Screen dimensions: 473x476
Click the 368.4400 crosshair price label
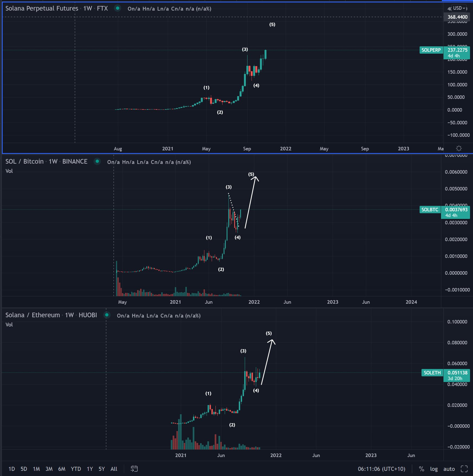coord(458,17)
